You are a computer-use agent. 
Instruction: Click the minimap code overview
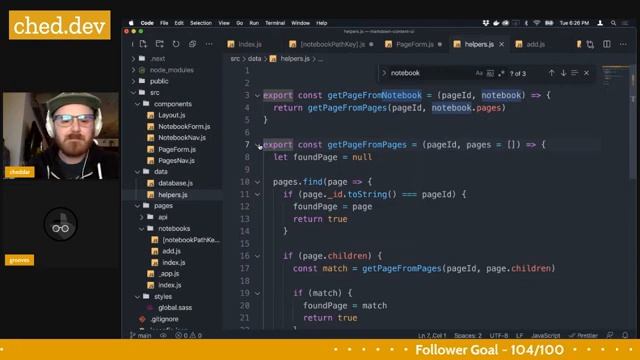coord(616,76)
